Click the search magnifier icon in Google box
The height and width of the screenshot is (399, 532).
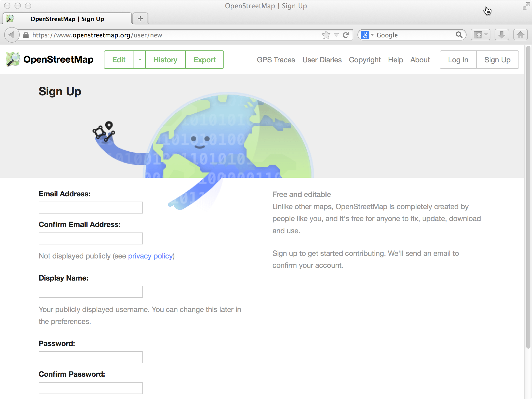coord(459,35)
